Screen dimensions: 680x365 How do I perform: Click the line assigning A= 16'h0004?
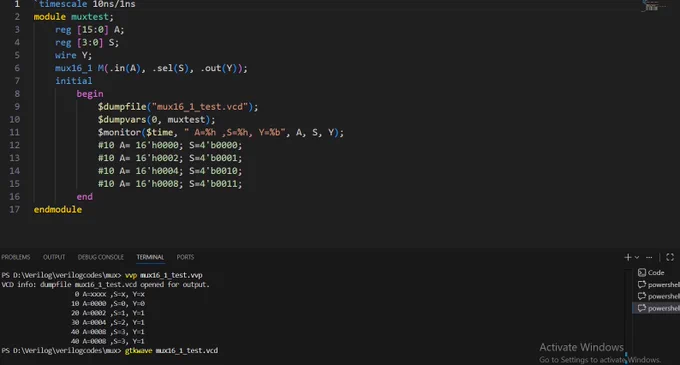[170, 171]
